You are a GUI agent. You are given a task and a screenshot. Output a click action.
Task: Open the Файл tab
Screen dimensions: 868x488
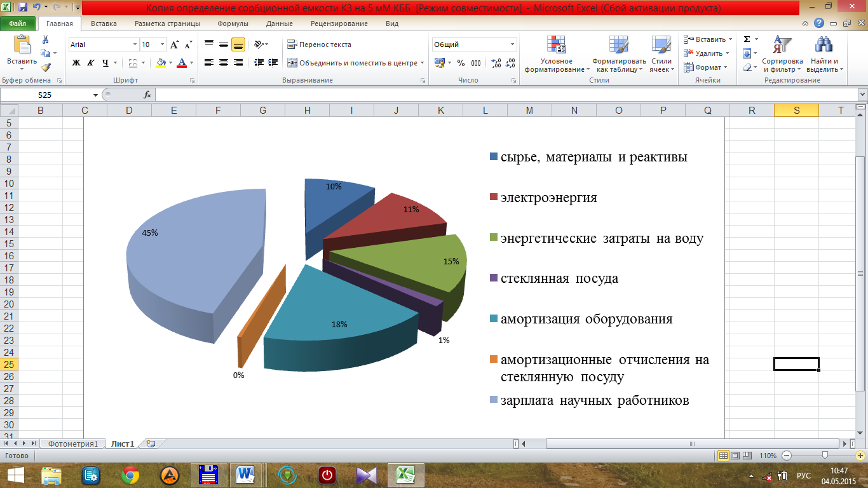[x=17, y=24]
